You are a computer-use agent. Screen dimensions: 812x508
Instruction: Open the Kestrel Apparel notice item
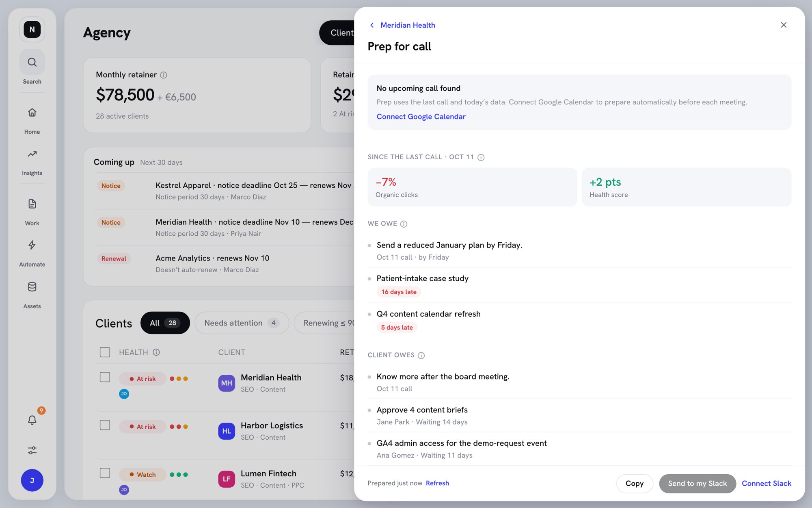click(225, 191)
